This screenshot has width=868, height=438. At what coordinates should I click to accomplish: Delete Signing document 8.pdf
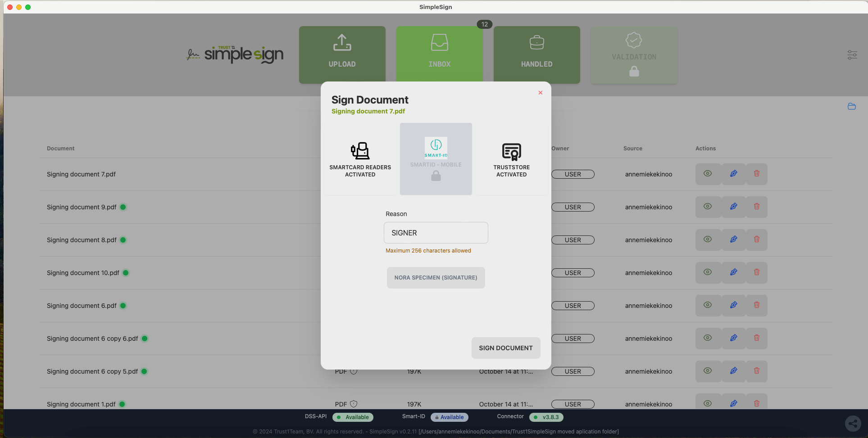click(757, 239)
